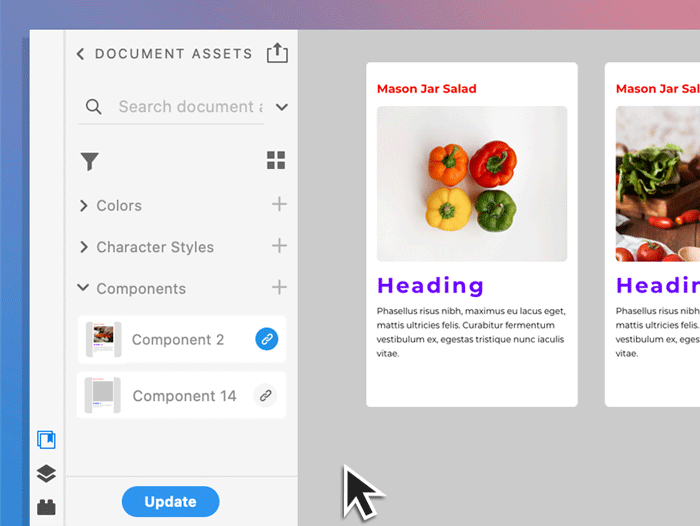Viewport: 700px width, 526px height.
Task: Click the magnifier search icon
Action: click(x=94, y=107)
